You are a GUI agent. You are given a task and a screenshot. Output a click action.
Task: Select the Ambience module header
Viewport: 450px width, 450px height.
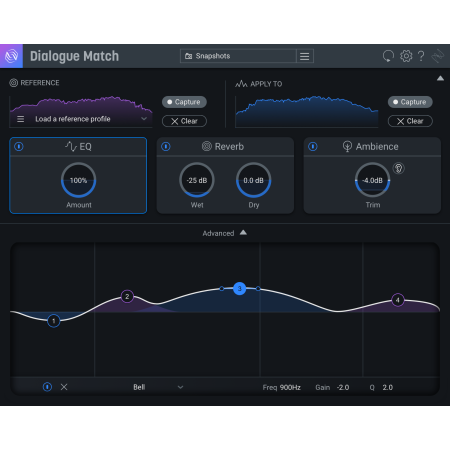tap(372, 146)
